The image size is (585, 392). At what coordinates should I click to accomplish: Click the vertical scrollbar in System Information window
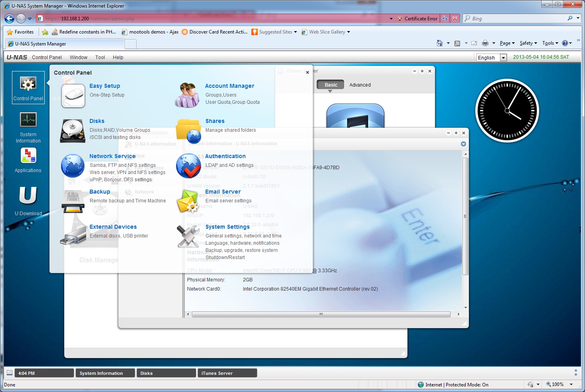coord(465,216)
